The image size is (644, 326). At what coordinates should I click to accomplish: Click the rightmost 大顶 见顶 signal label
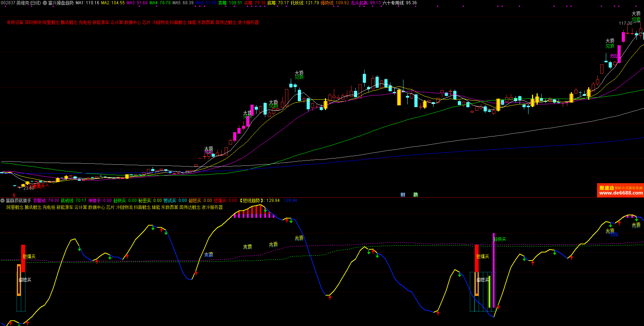coord(636,17)
